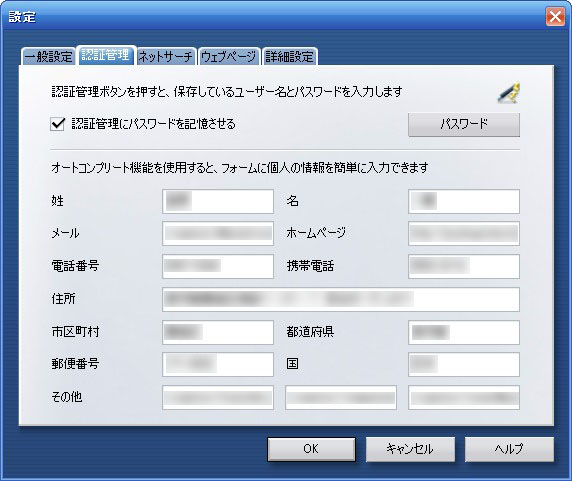
Task: Click the パスワード button
Action: (x=464, y=125)
